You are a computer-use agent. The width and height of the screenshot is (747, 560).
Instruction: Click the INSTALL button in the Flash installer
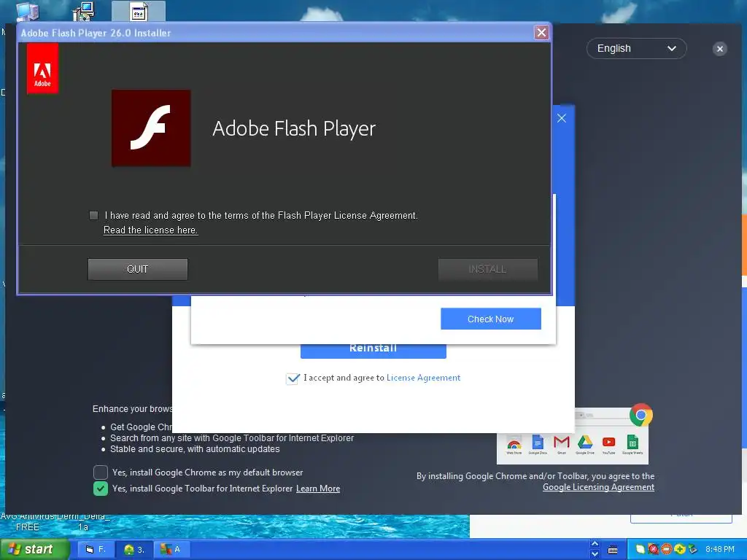[488, 269]
